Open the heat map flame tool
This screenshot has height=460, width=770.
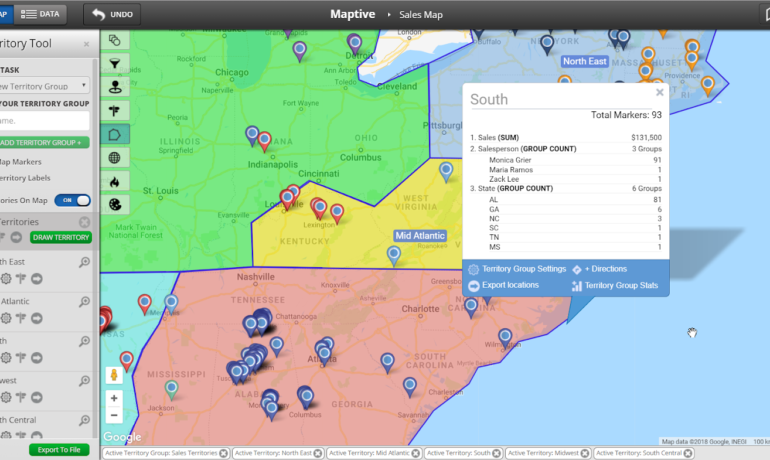(x=115, y=181)
